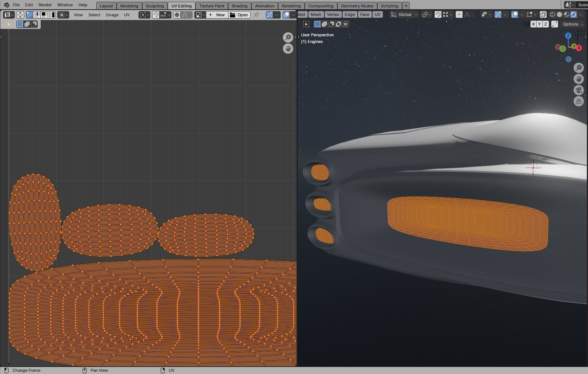Switch to rendered viewport shading
The height and width of the screenshot is (374, 588).
[x=574, y=14]
